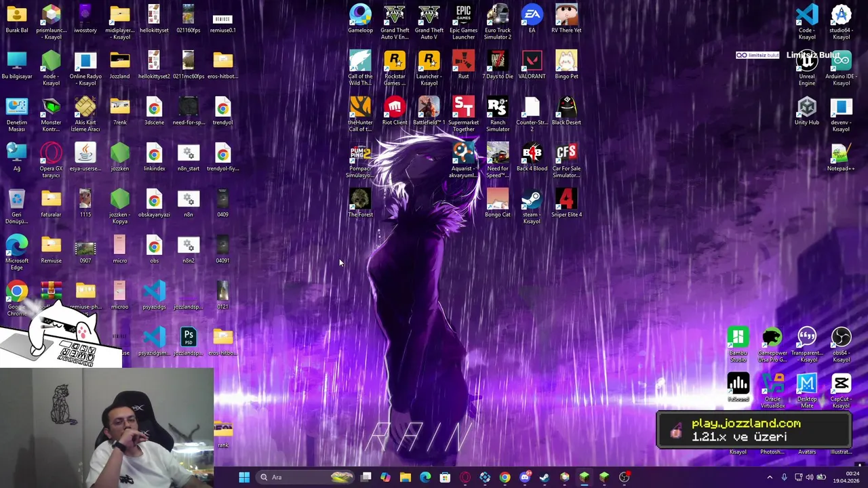Select the Back 4 Blood icon
This screenshot has height=488, width=868.
532,157
